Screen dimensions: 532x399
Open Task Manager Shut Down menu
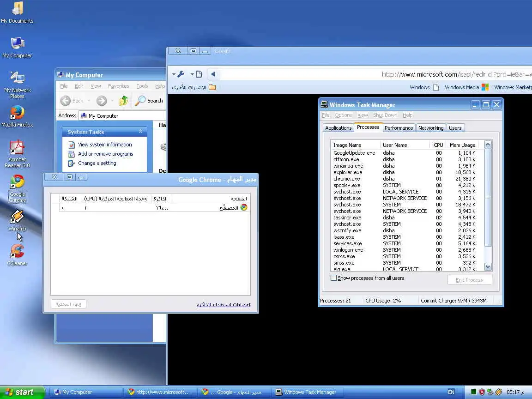pyautogui.click(x=385, y=115)
